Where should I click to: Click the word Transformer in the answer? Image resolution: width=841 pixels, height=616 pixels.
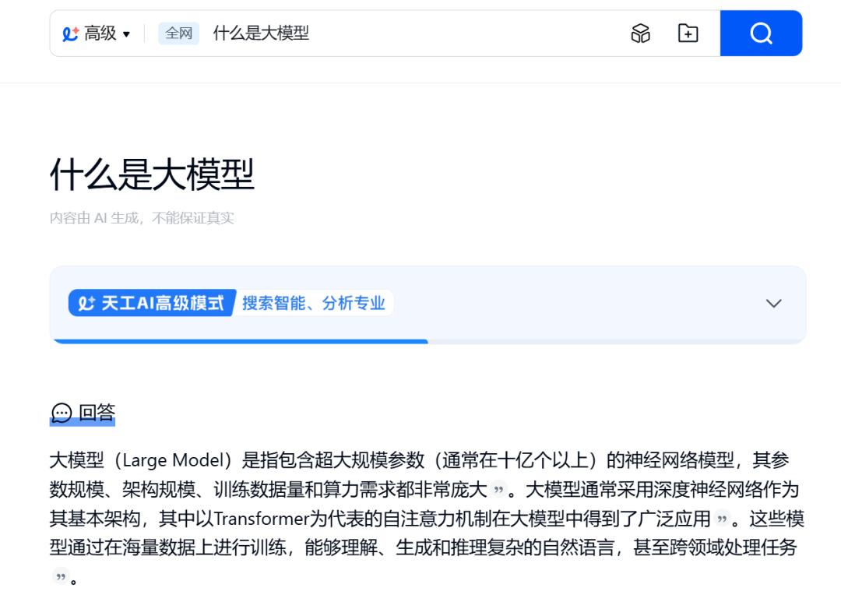click(258, 519)
